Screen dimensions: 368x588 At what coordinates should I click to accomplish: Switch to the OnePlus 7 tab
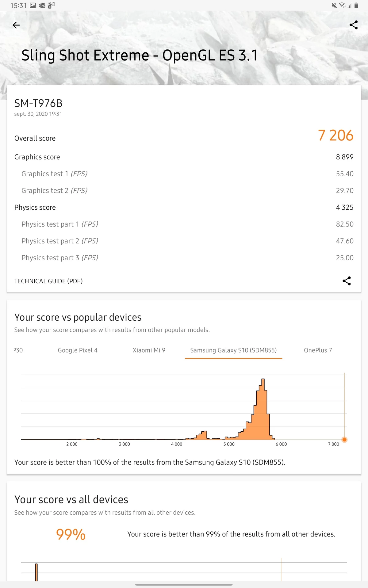point(318,350)
